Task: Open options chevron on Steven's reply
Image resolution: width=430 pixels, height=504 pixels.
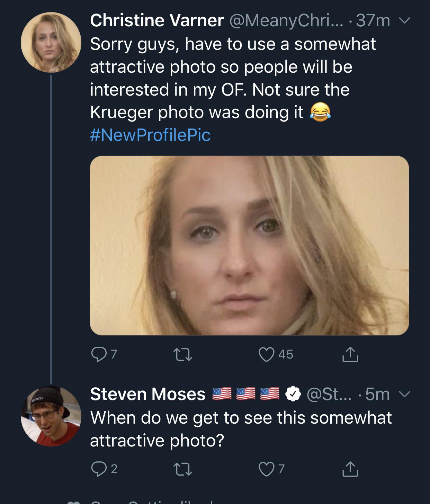Action: point(403,394)
